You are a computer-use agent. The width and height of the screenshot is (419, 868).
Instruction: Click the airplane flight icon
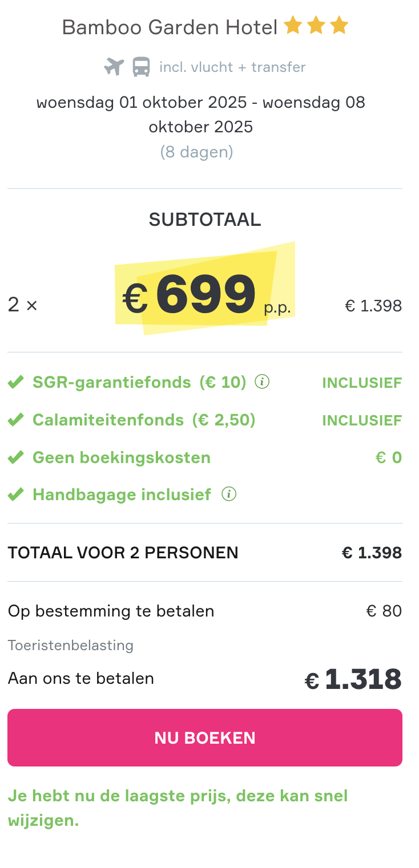(x=114, y=67)
